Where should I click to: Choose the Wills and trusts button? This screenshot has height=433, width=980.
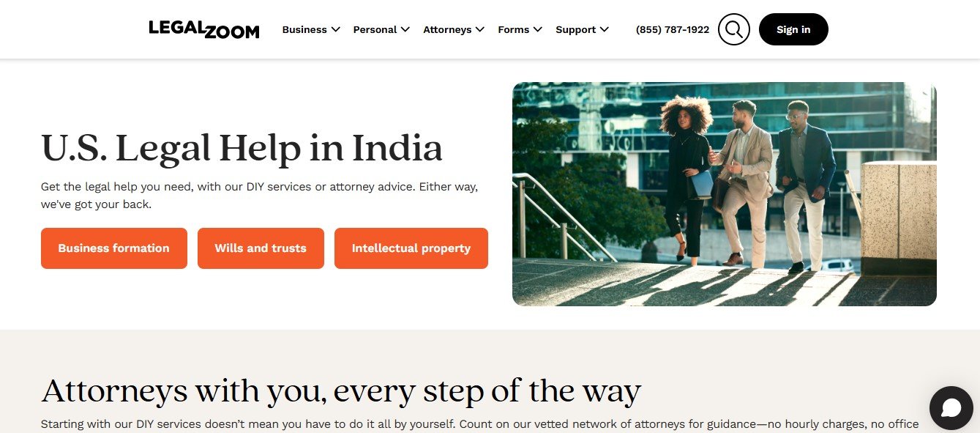261,248
